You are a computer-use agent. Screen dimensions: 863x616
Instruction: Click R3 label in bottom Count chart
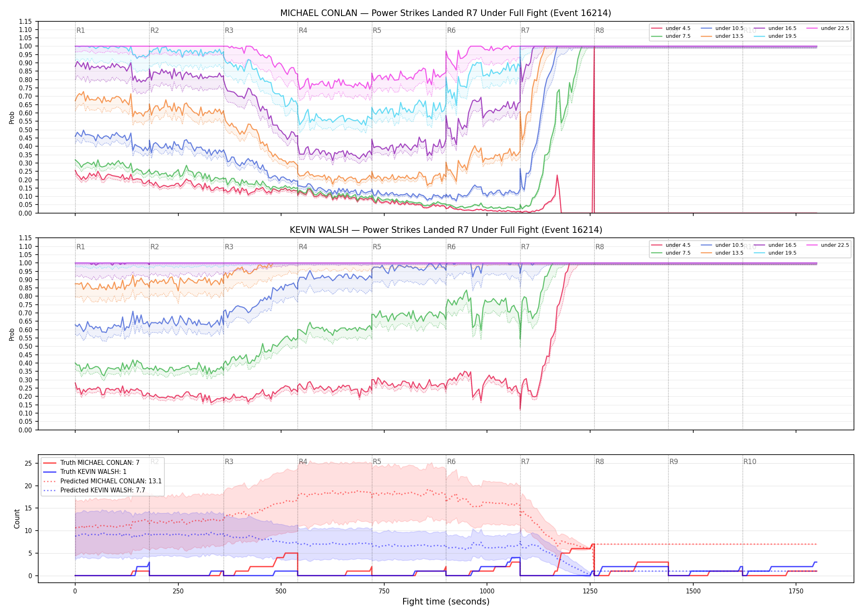[x=229, y=462]
